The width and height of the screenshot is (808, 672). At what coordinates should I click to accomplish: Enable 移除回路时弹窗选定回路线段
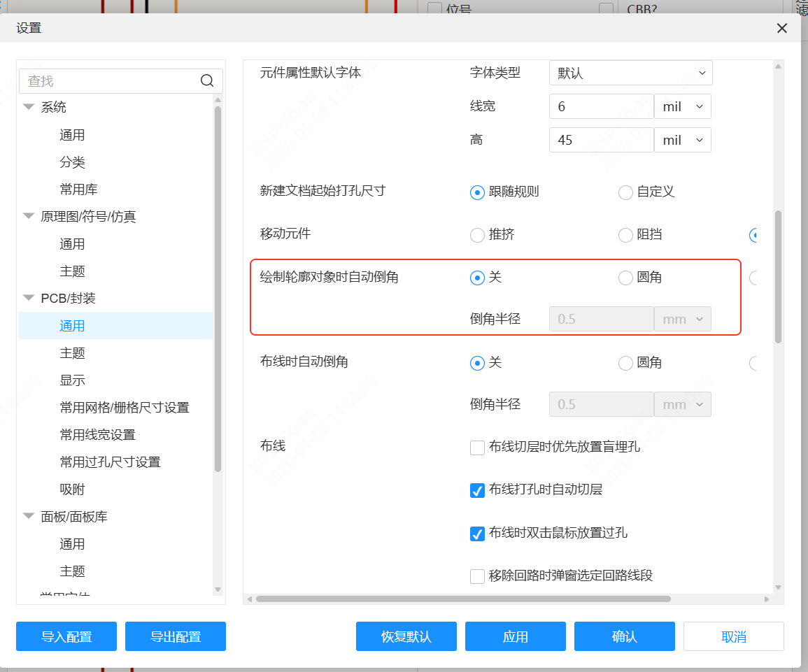[x=477, y=576]
